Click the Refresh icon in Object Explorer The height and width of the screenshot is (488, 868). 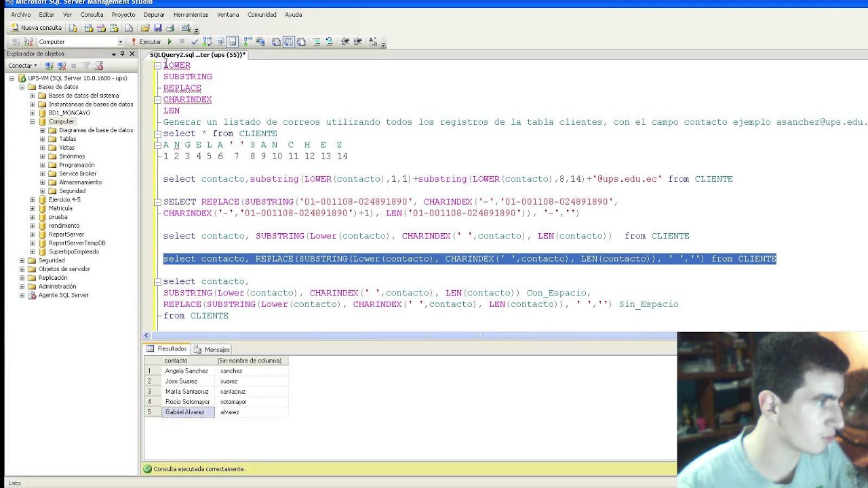tap(99, 66)
